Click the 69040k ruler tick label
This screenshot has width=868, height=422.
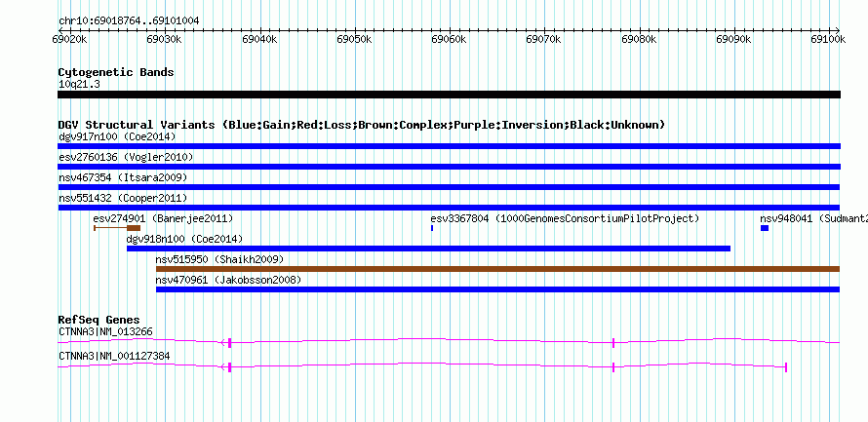260,39
